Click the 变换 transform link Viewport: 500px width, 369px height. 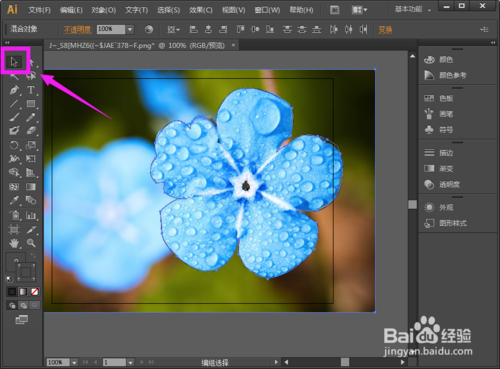(385, 30)
